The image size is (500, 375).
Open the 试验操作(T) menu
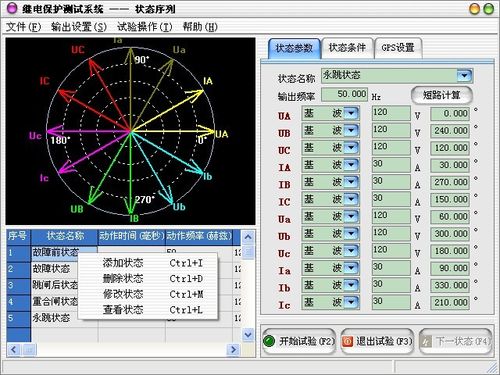click(144, 27)
